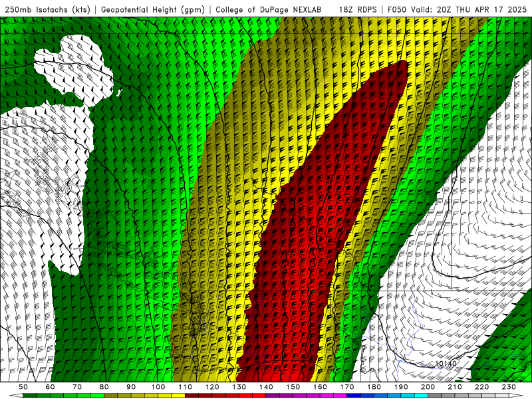The height and width of the screenshot is (399, 532).
Task: Click the 100 value on the color scale
Action: pyautogui.click(x=158, y=387)
